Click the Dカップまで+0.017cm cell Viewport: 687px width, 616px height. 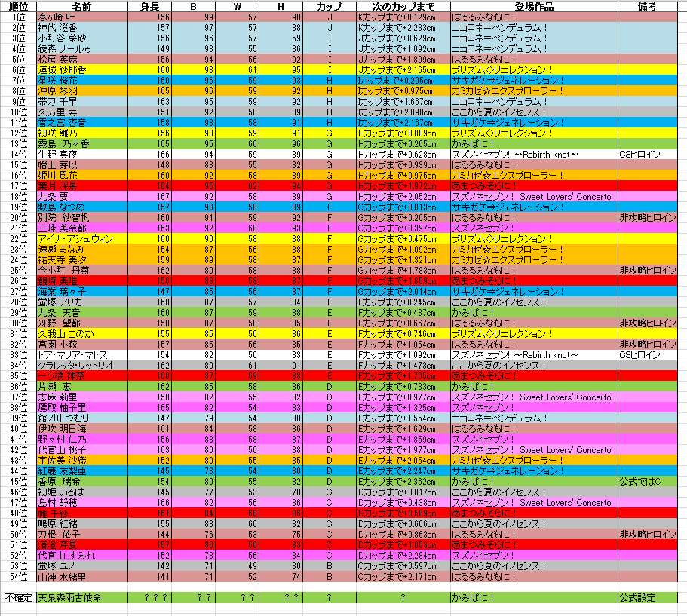(403, 492)
